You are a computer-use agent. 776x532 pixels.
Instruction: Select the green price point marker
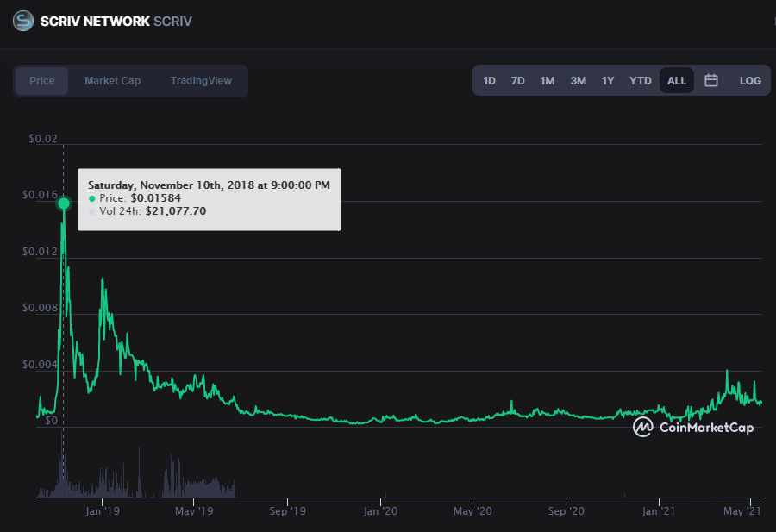click(x=64, y=203)
